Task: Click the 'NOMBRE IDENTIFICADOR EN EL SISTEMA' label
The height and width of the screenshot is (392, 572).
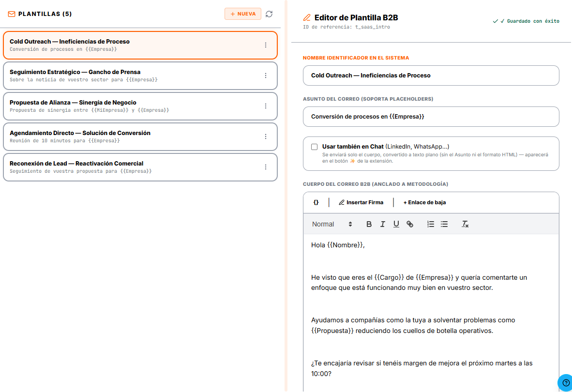Action: pyautogui.click(x=356, y=58)
